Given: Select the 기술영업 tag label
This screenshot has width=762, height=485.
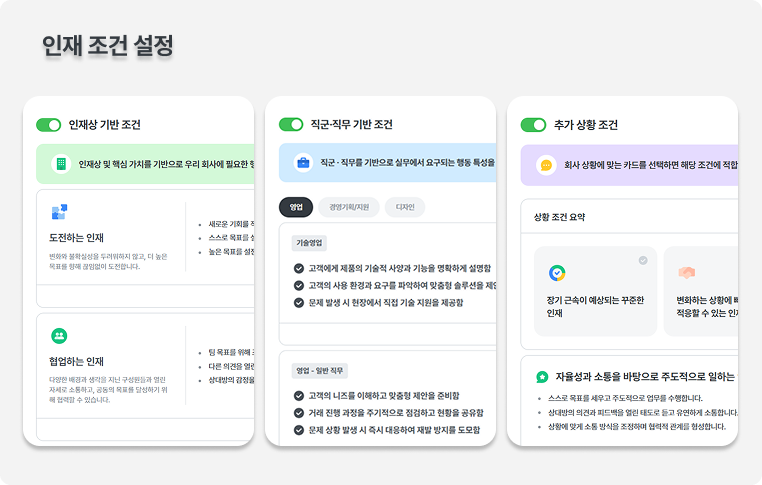Looking at the screenshot, I should pos(309,243).
